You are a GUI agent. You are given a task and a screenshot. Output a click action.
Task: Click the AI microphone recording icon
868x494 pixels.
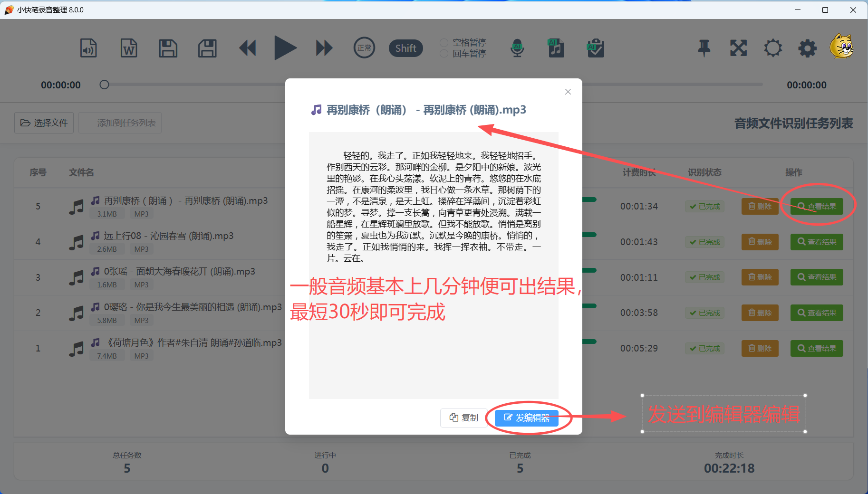pyautogui.click(x=517, y=48)
